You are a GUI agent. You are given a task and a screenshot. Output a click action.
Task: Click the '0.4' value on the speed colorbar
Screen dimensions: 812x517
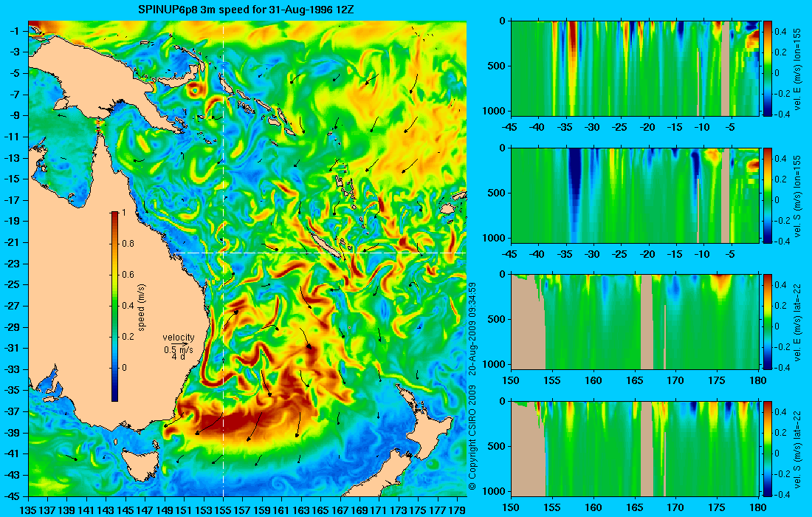[128, 306]
